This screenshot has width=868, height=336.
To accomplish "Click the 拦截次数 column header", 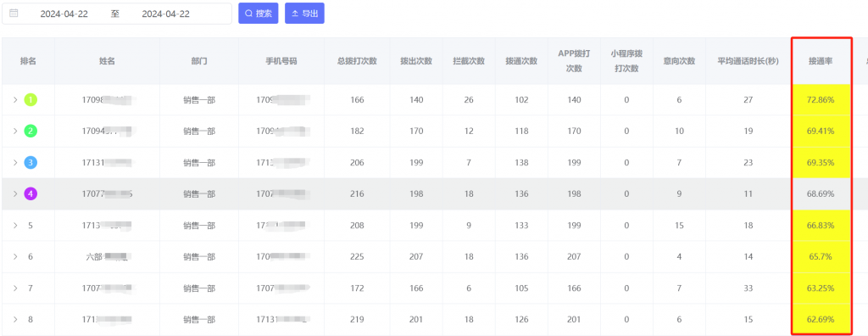I will click(468, 61).
